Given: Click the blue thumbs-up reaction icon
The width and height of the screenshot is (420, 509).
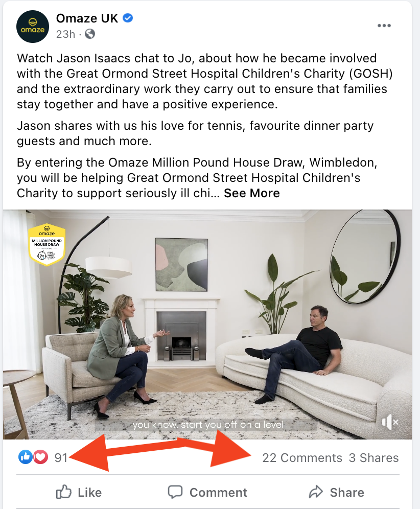Looking at the screenshot, I should 26,457.
